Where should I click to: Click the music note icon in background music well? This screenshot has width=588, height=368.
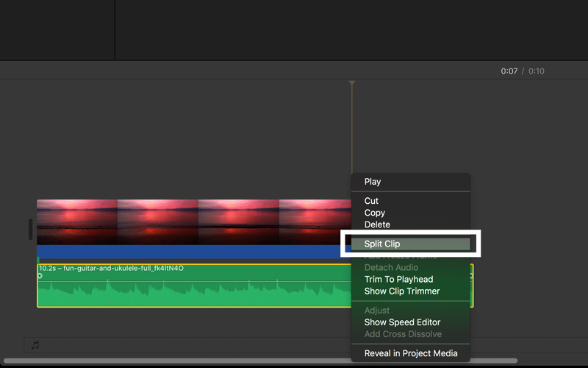pyautogui.click(x=35, y=344)
